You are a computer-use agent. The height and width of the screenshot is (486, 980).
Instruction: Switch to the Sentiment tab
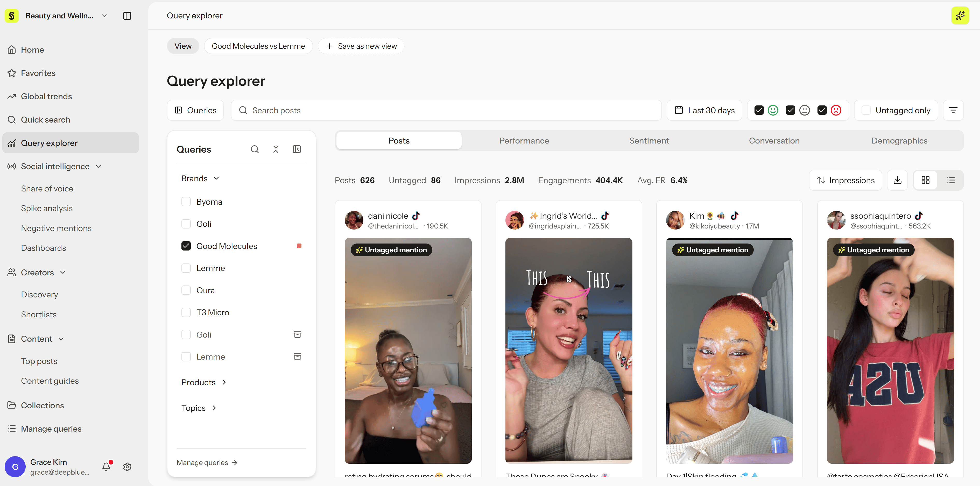point(649,141)
